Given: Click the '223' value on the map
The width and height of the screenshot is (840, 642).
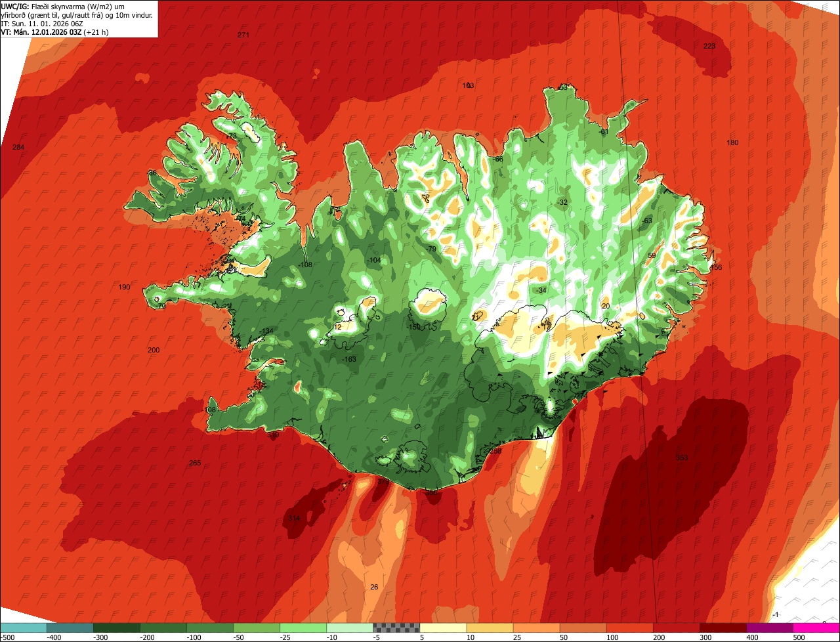Looking at the screenshot, I should pos(709,46).
